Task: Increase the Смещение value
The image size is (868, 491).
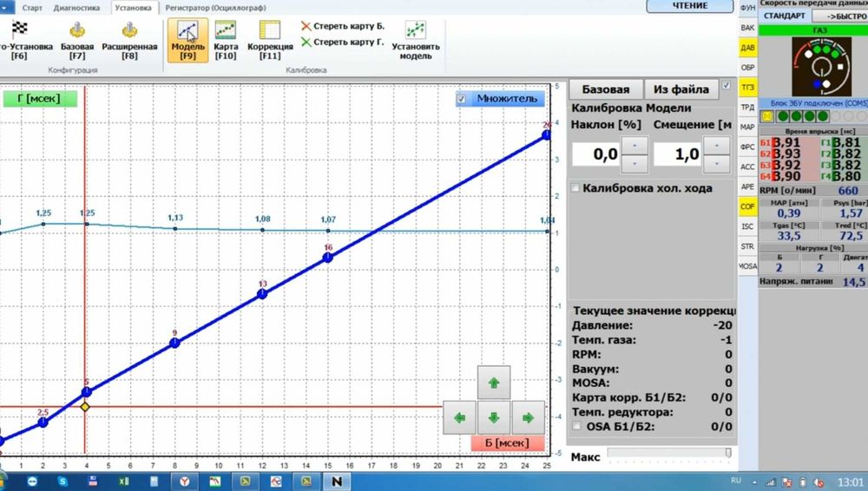Action: [x=717, y=146]
